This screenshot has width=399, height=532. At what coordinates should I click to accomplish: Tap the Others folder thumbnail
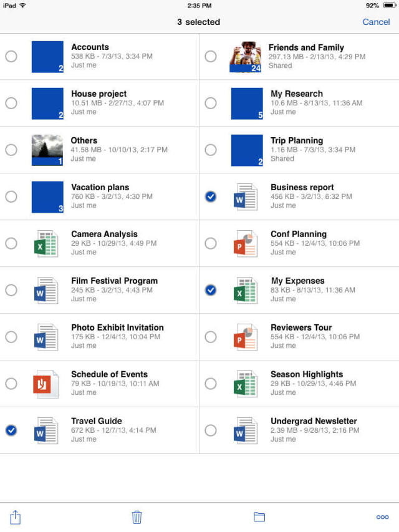(47, 150)
